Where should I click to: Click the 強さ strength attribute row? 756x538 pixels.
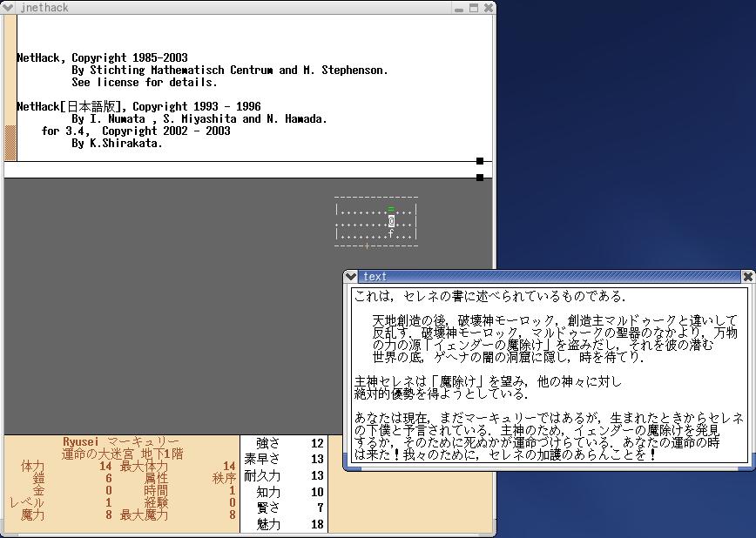[x=284, y=443]
